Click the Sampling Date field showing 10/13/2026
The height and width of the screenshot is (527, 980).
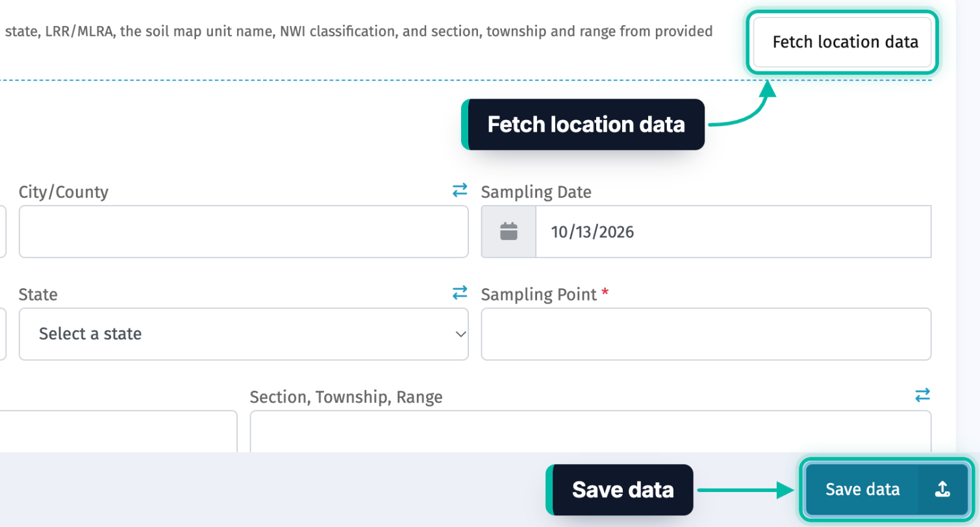pyautogui.click(x=733, y=232)
